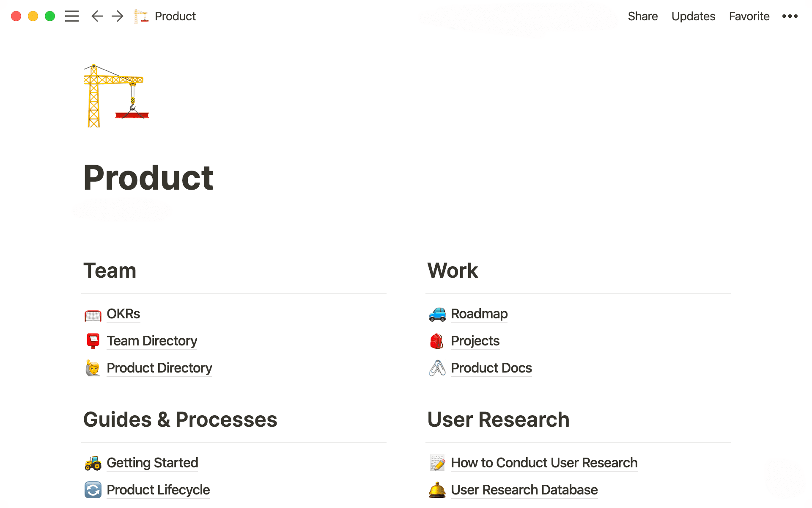812x508 pixels.
Task: Click the Product page title heading
Action: pos(148,178)
